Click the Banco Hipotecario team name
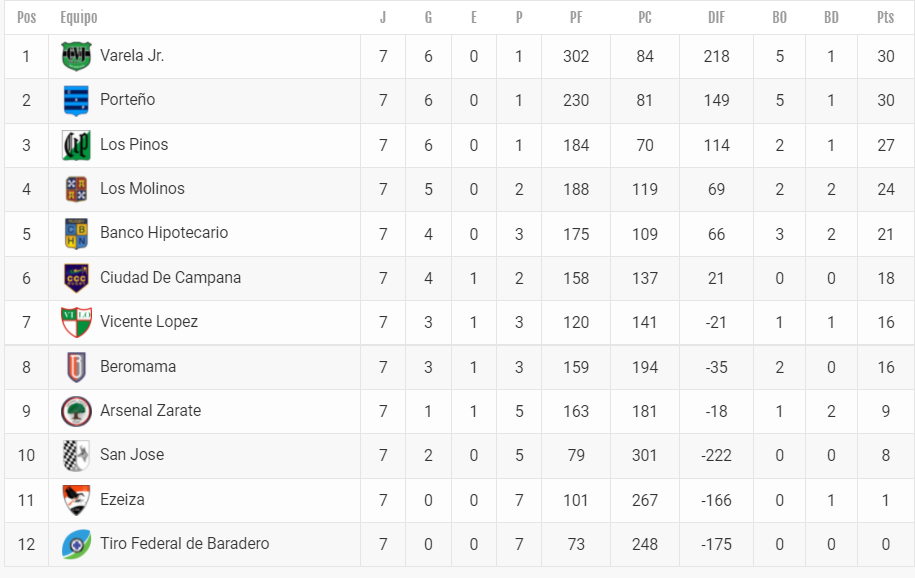 164,232
